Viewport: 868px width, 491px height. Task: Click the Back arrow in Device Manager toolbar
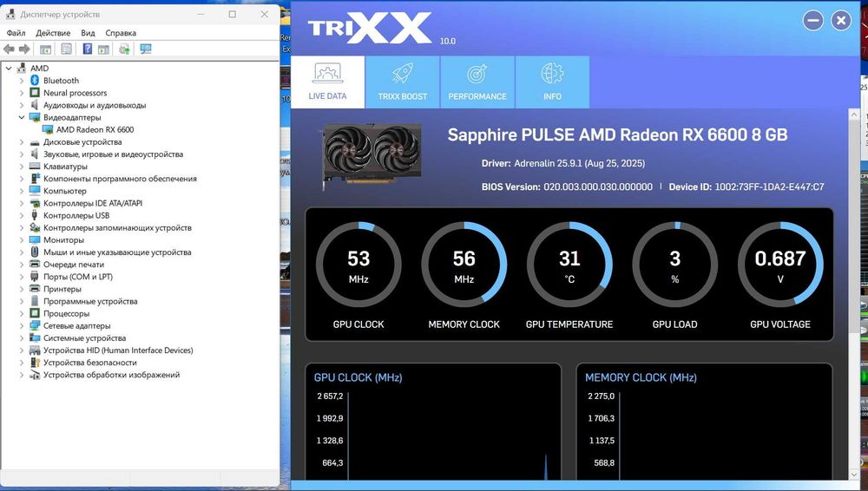(9, 49)
